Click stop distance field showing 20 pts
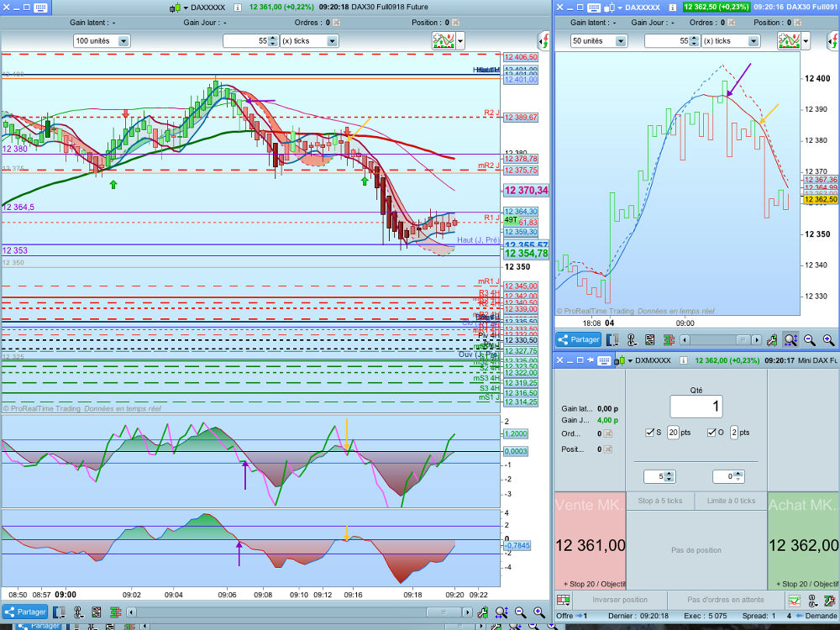This screenshot has width=840, height=630. [x=673, y=433]
